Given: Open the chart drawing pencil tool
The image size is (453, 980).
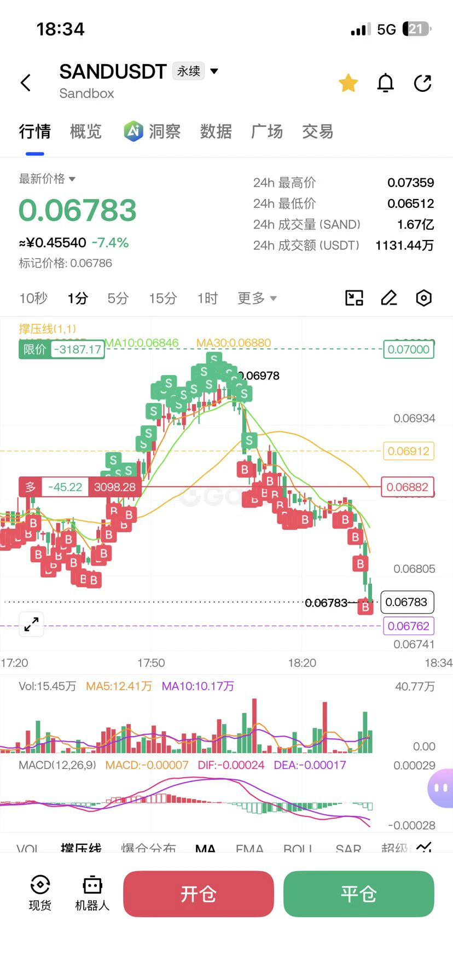Looking at the screenshot, I should click(389, 298).
